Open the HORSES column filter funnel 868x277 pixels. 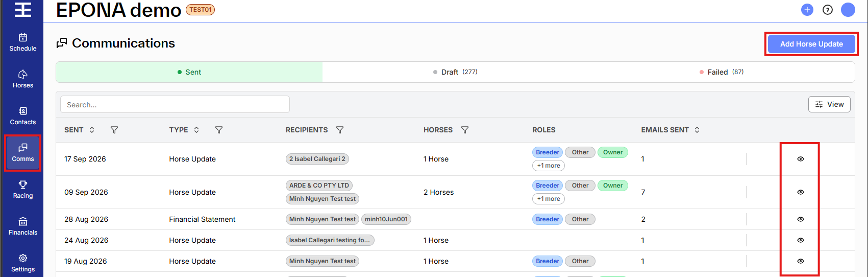click(x=465, y=130)
